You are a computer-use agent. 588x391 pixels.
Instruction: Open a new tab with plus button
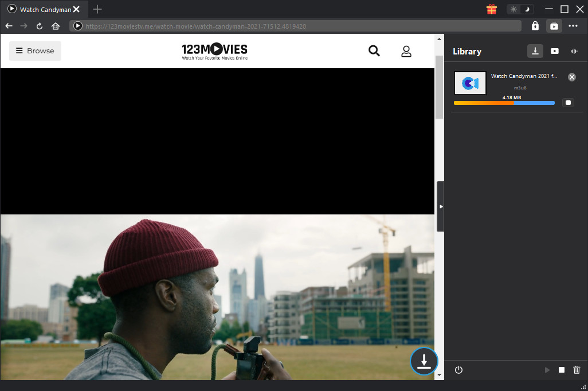pos(97,9)
